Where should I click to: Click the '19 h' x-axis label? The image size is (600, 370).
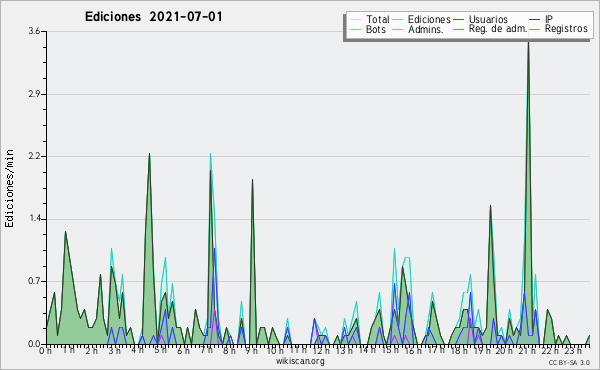click(481, 350)
